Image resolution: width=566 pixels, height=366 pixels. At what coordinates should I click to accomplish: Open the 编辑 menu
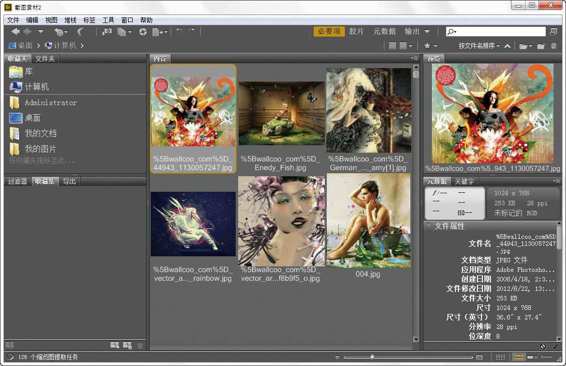[x=32, y=20]
